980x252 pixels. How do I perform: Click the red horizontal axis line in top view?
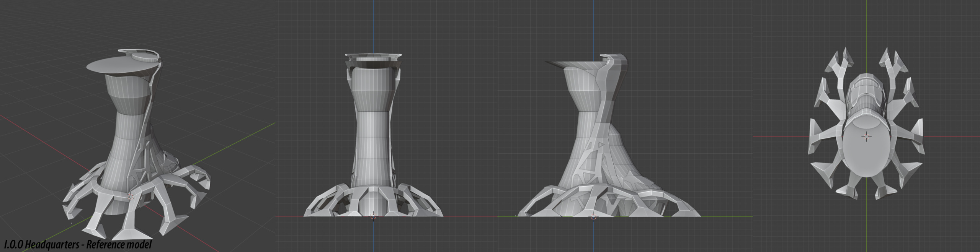(777, 136)
